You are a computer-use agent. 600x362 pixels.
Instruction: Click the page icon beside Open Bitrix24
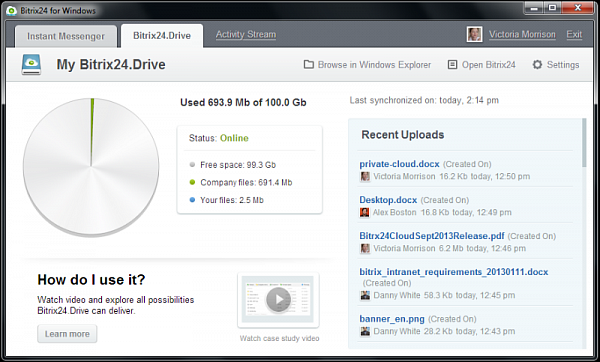click(452, 64)
